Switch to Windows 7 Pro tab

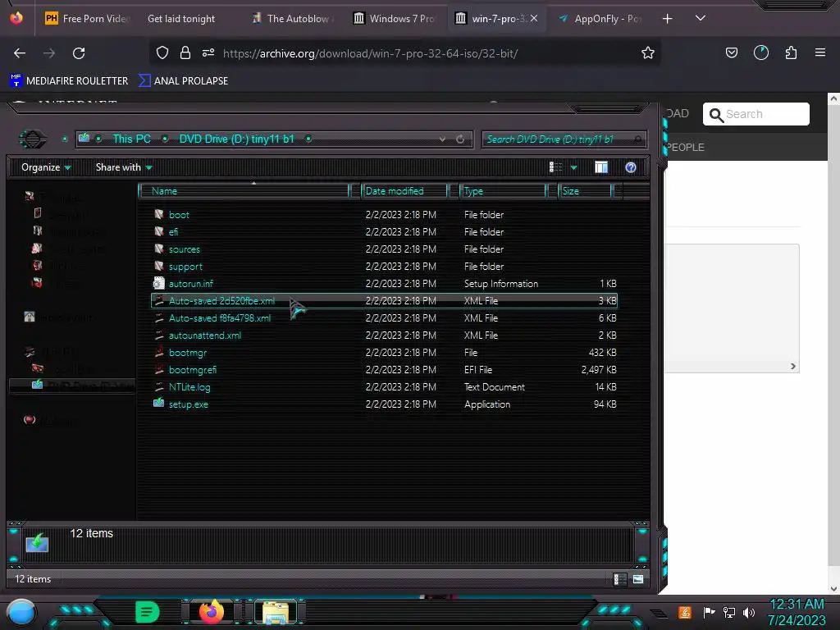pos(395,19)
